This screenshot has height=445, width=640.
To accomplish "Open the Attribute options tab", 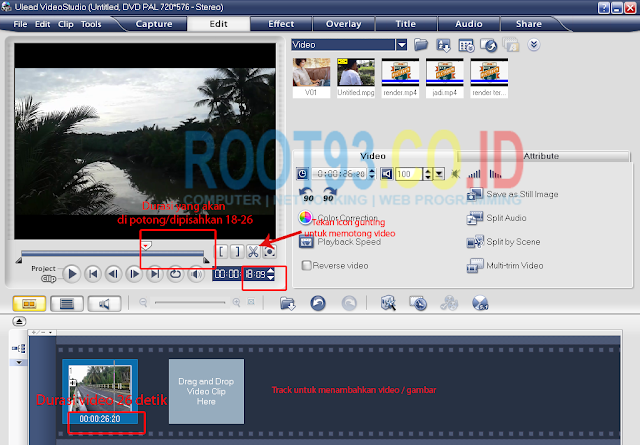I will tap(542, 156).
